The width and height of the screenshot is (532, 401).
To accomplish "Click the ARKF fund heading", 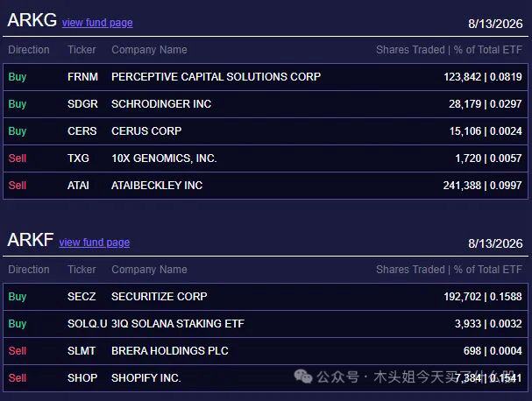I will click(x=31, y=240).
